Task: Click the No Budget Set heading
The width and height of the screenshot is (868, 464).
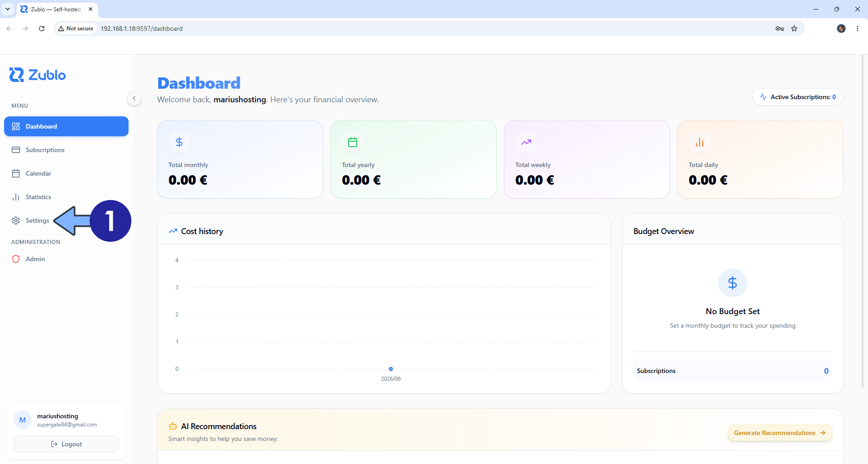Action: click(x=733, y=311)
